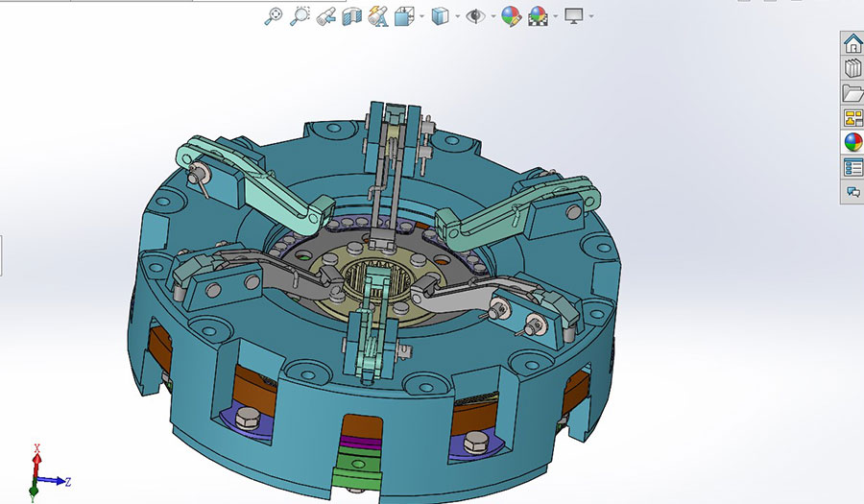Open the File Explorer folder tab
The width and height of the screenshot is (864, 504).
pos(853,93)
